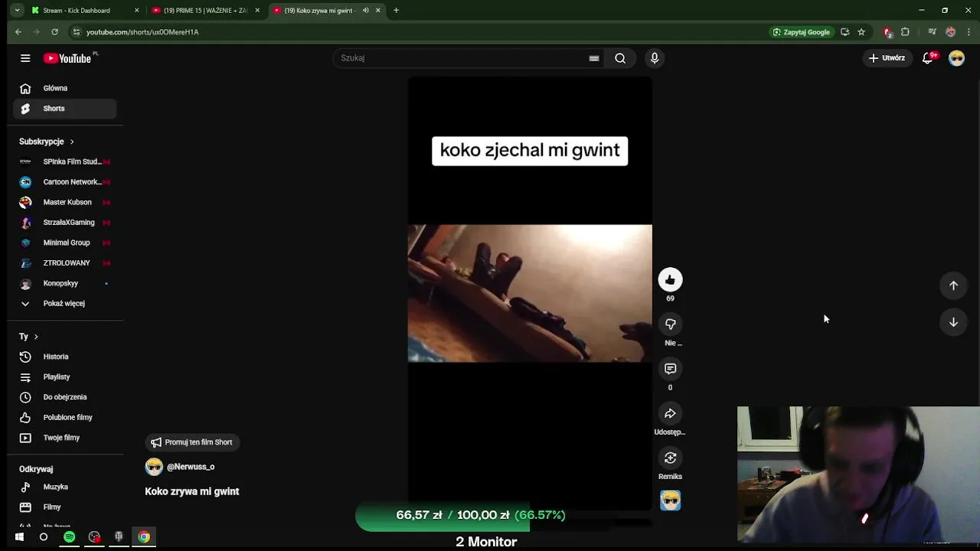Bookmark this page with the star
The height and width of the screenshot is (551, 980).
[861, 32]
